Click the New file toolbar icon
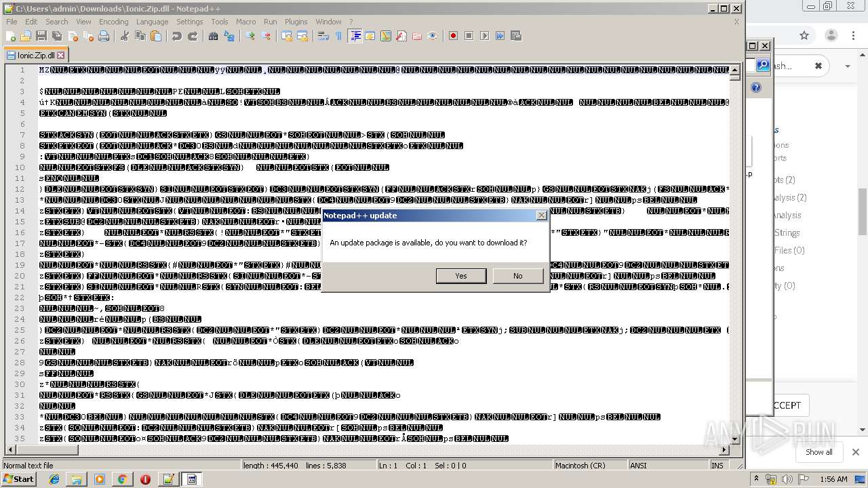868x488 pixels. pos(12,36)
